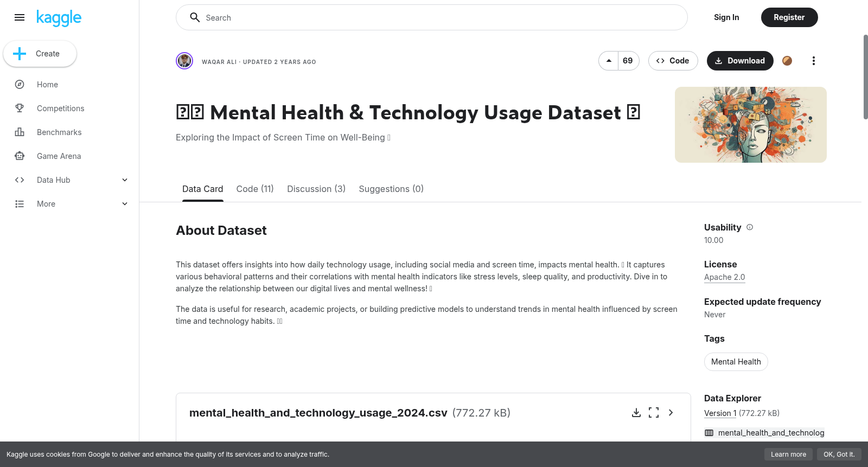The width and height of the screenshot is (868, 467).
Task: Click the More list icon
Action: [x=20, y=204]
